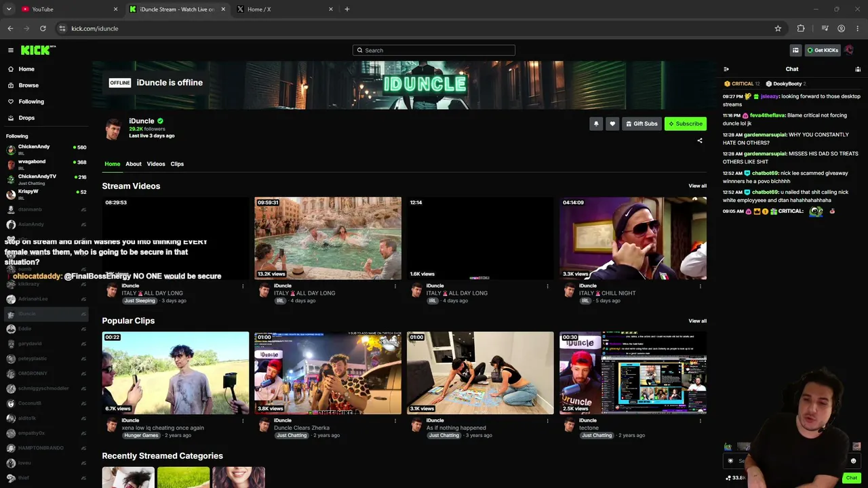Switch to the YouTube browser tab
This screenshot has width=868, height=488.
pos(68,9)
